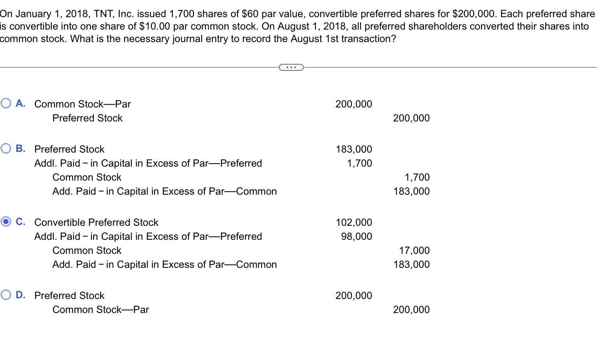This screenshot has height=364, width=597.
Task: Select the Convertible Preferred Stock label in option C
Action: [x=96, y=222]
